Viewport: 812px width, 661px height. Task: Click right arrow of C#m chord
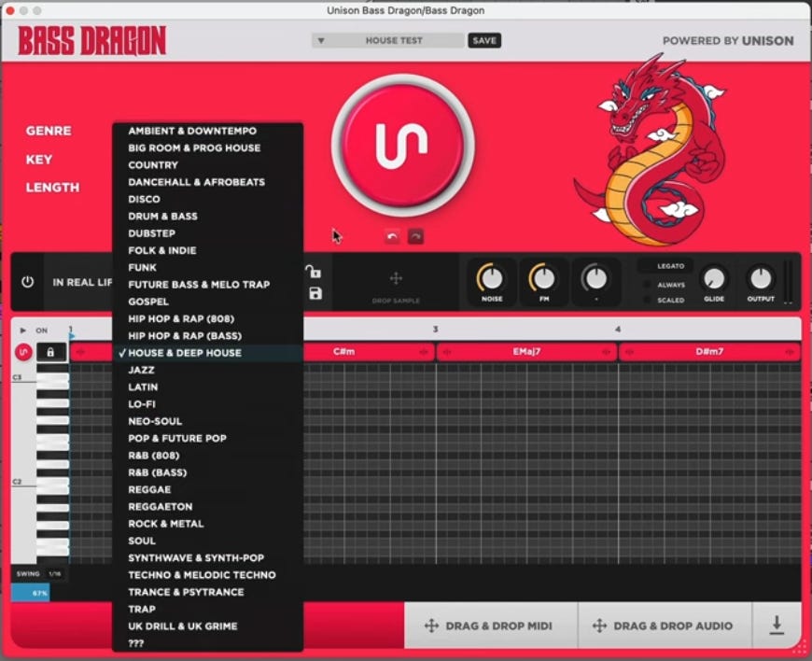point(424,352)
